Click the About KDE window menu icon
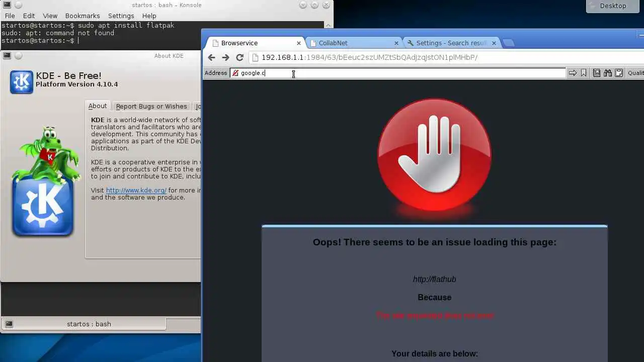This screenshot has width=644, height=362. coord(7,55)
